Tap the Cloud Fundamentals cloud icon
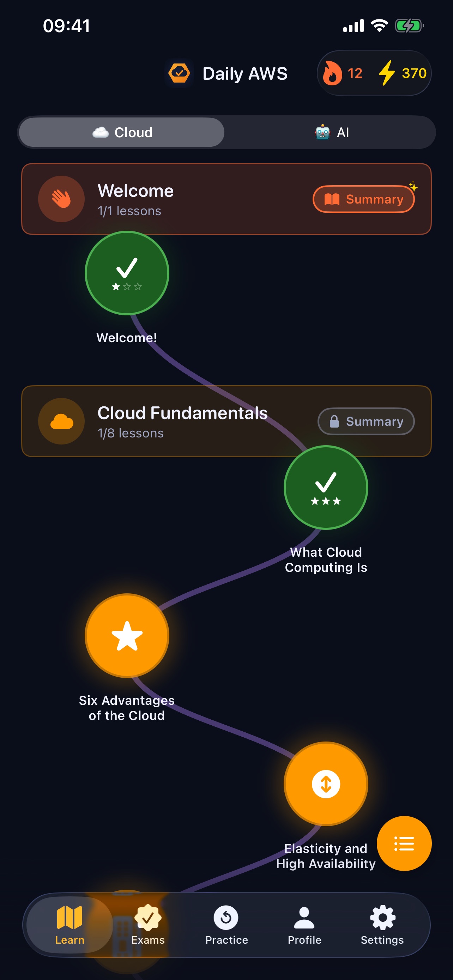Screen dimensions: 453x980 point(61,421)
